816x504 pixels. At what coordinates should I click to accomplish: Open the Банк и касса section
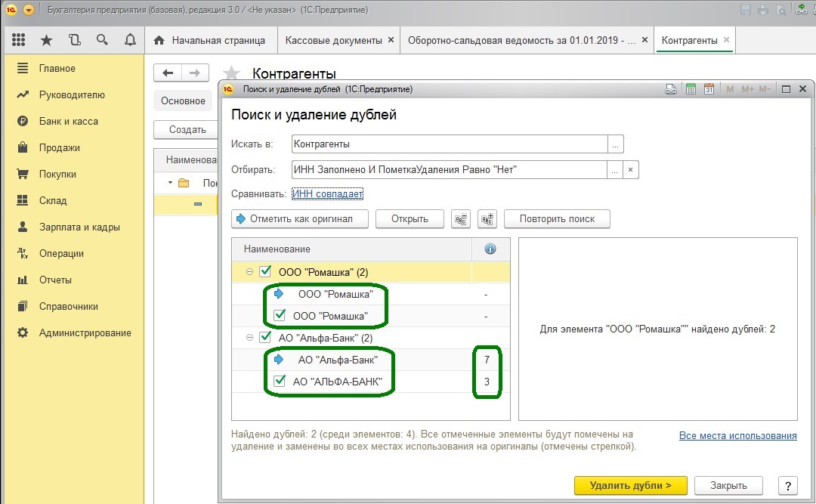(68, 122)
